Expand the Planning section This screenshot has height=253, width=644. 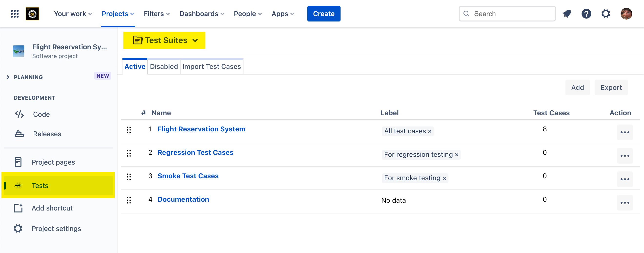(8, 77)
